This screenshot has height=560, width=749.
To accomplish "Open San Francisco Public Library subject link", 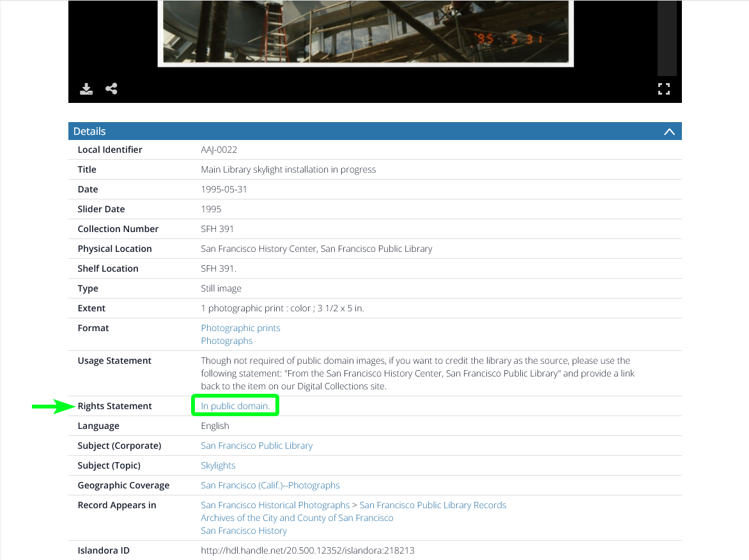I will (256, 446).
